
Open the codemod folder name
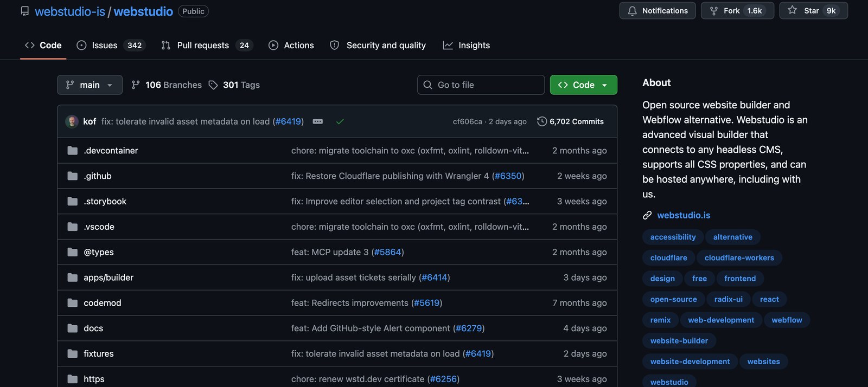103,303
